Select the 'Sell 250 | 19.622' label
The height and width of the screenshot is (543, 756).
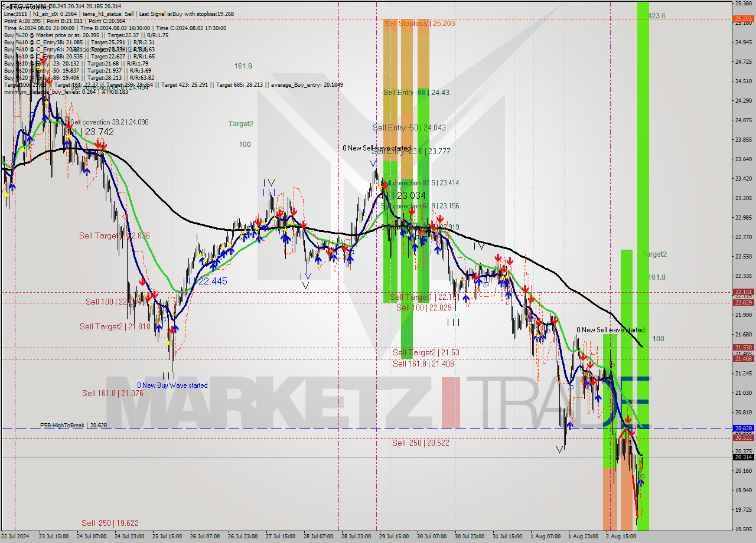[x=110, y=523]
